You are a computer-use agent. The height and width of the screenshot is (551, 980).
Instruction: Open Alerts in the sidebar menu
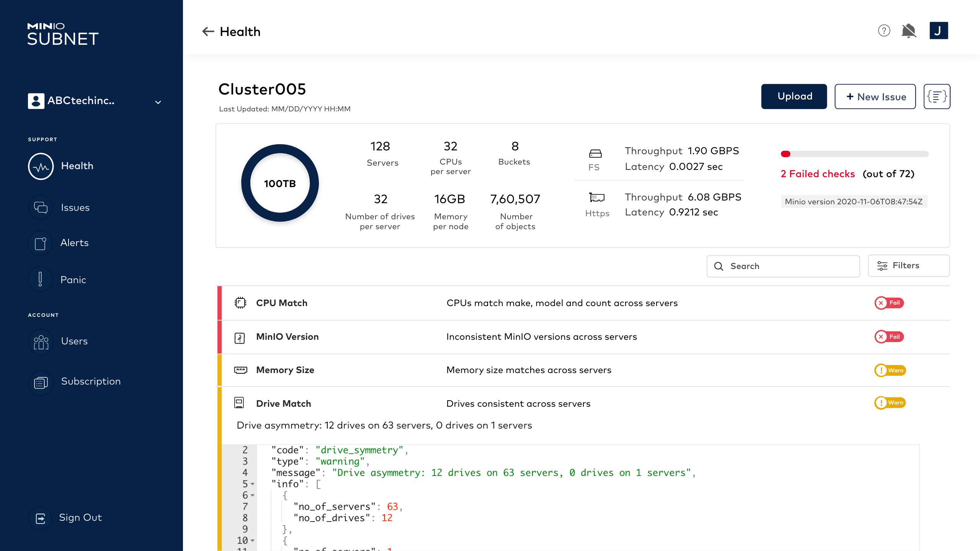75,243
